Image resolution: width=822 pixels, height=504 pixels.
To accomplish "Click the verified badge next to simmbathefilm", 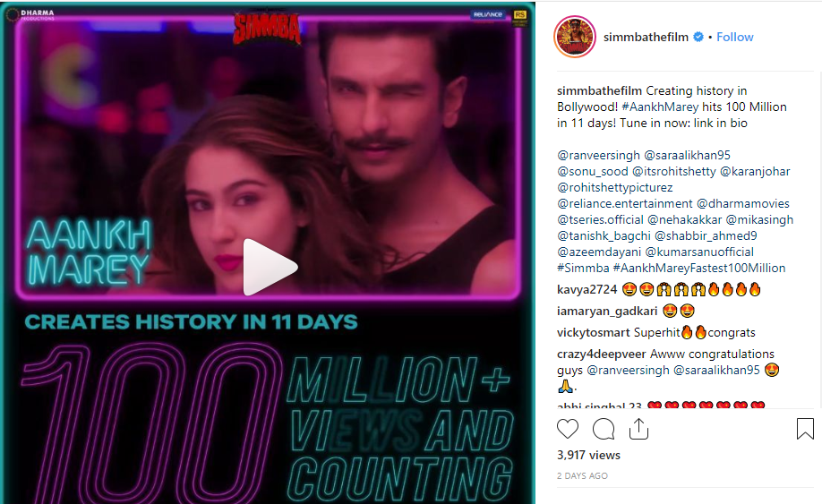I will (698, 38).
